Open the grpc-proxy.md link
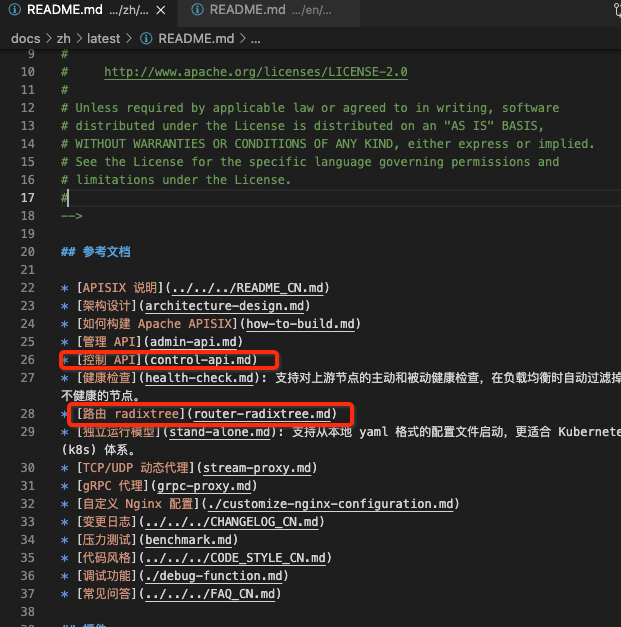The width and height of the screenshot is (621, 627). 204,486
